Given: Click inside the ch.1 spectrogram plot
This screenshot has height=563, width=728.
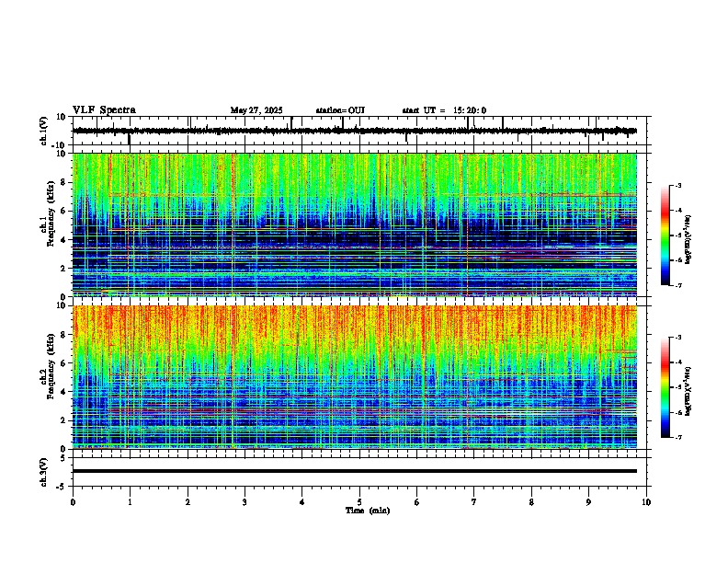Looking at the screenshot, I should (355, 224).
